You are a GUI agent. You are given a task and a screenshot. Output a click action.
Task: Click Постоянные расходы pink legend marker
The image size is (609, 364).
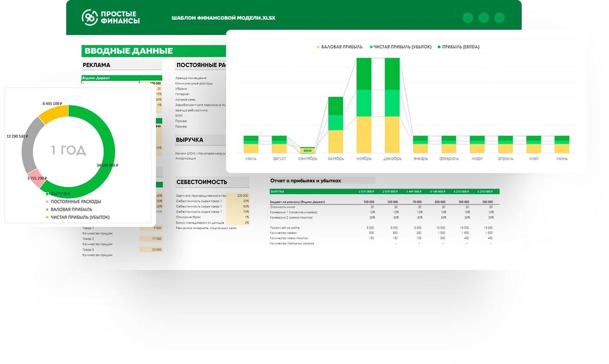coord(47,202)
